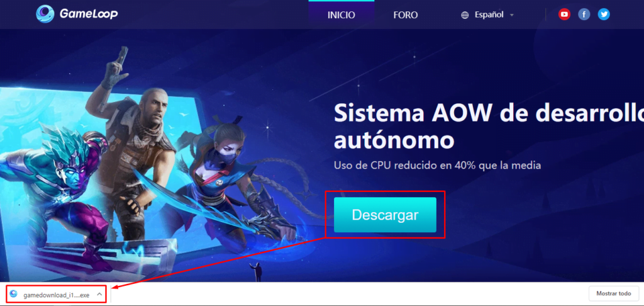This screenshot has width=644, height=306.
Task: Click the Mostrar todo button
Action: pos(614,293)
